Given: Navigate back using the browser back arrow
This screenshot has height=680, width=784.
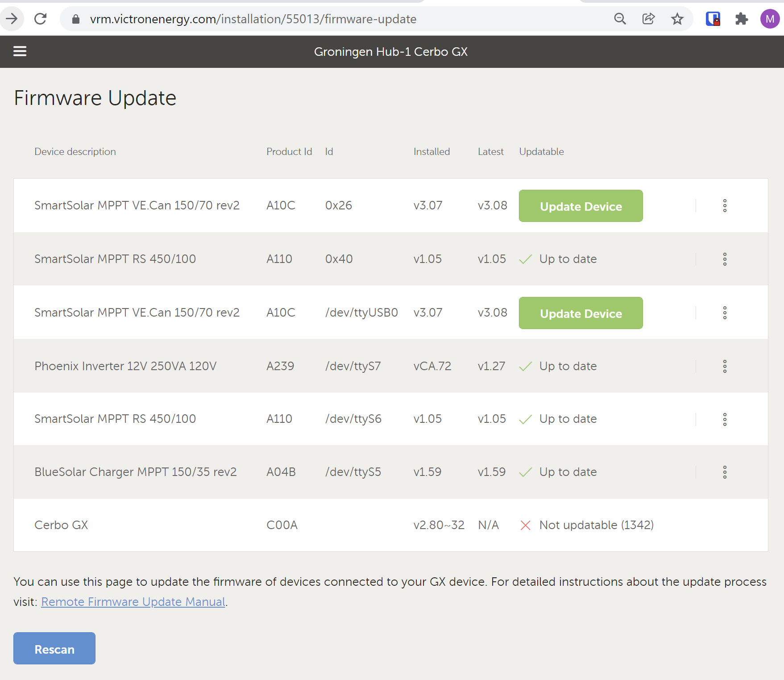Looking at the screenshot, I should pos(12,19).
